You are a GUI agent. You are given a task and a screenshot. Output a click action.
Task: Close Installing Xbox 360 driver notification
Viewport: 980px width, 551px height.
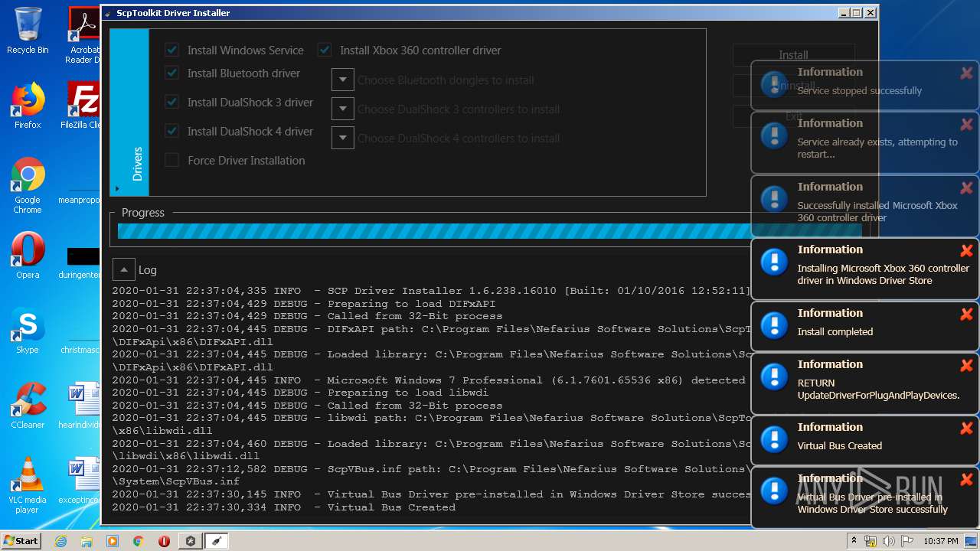966,251
